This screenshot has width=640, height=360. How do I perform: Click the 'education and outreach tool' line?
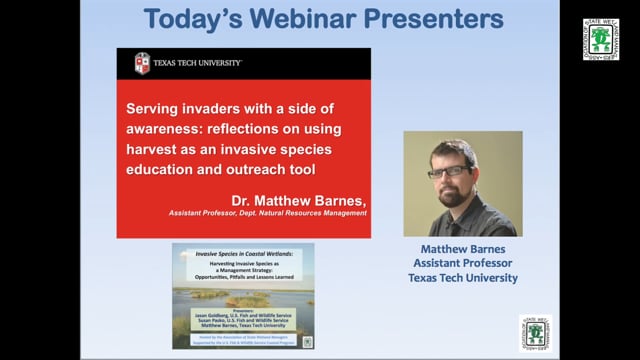coord(220,169)
